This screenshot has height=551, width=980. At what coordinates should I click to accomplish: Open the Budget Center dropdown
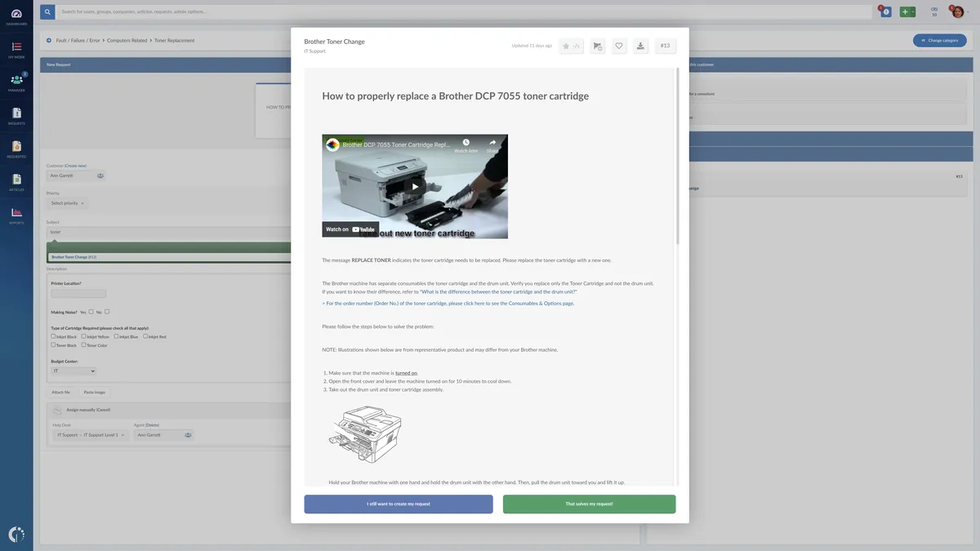click(x=73, y=371)
